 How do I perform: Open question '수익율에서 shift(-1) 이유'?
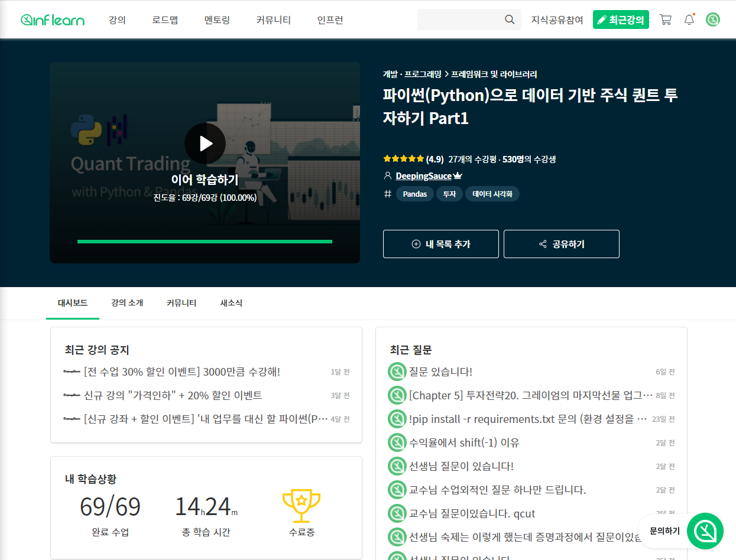coord(464,442)
